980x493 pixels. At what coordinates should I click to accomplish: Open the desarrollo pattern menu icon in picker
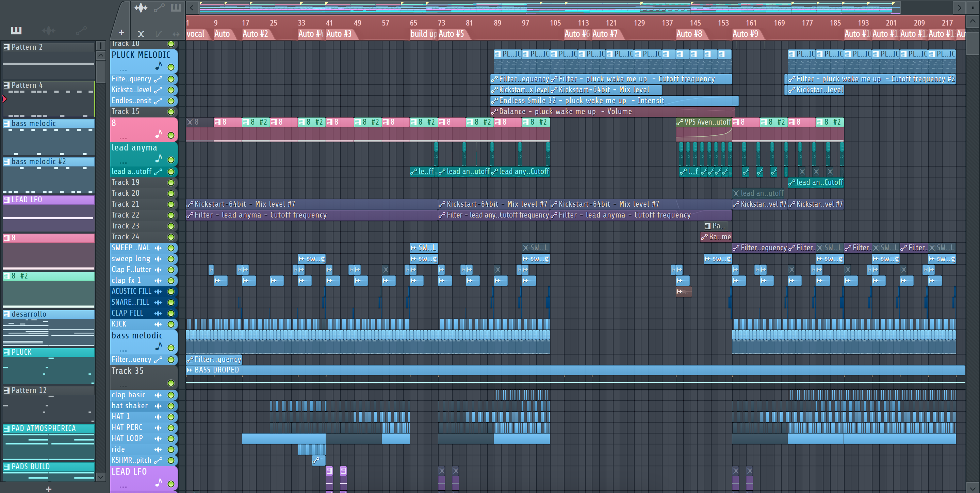click(x=7, y=314)
